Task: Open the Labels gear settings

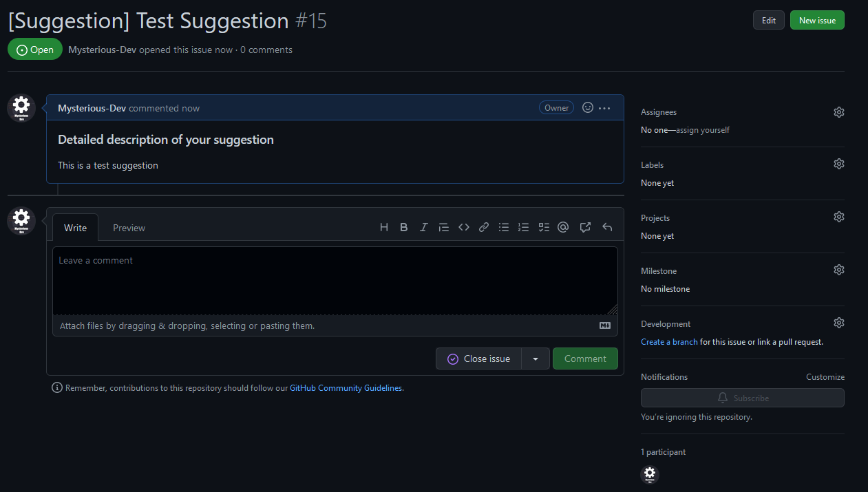Action: [x=838, y=164]
